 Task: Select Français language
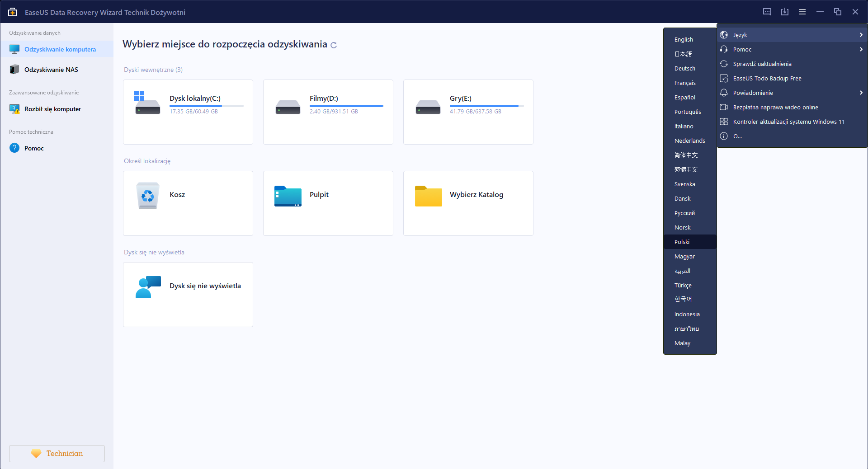(x=690, y=83)
